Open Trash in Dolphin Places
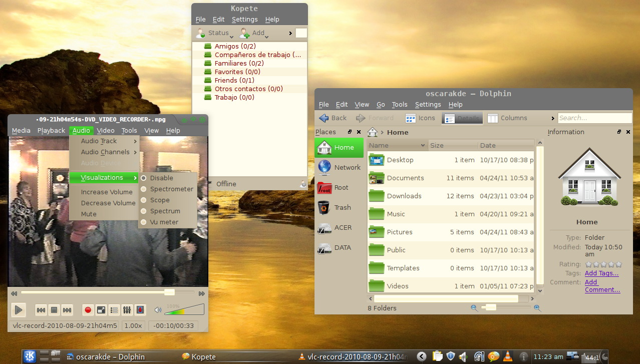This screenshot has width=640, height=364. (x=338, y=207)
